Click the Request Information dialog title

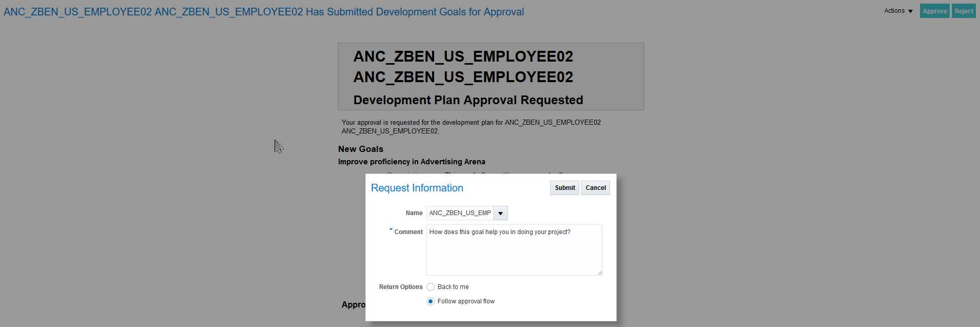click(417, 188)
